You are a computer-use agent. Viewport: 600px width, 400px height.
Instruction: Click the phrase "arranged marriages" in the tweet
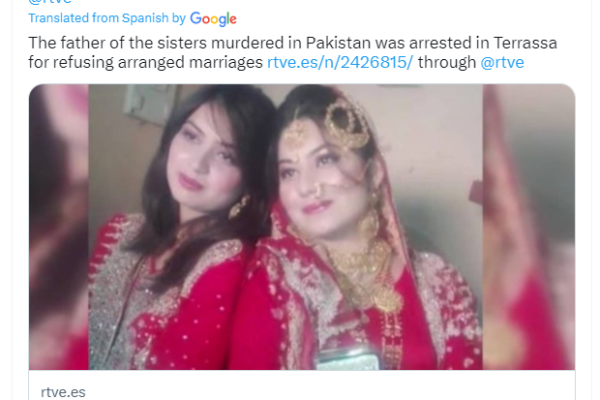click(x=190, y=62)
